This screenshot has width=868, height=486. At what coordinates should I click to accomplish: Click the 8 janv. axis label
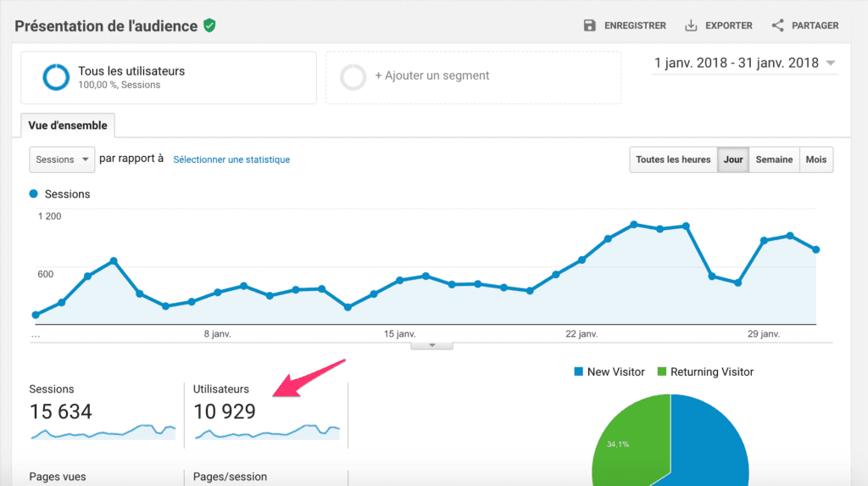click(218, 334)
